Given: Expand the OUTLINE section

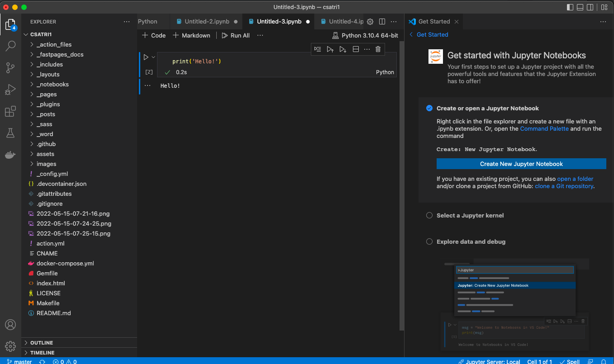Looking at the screenshot, I should (x=42, y=343).
